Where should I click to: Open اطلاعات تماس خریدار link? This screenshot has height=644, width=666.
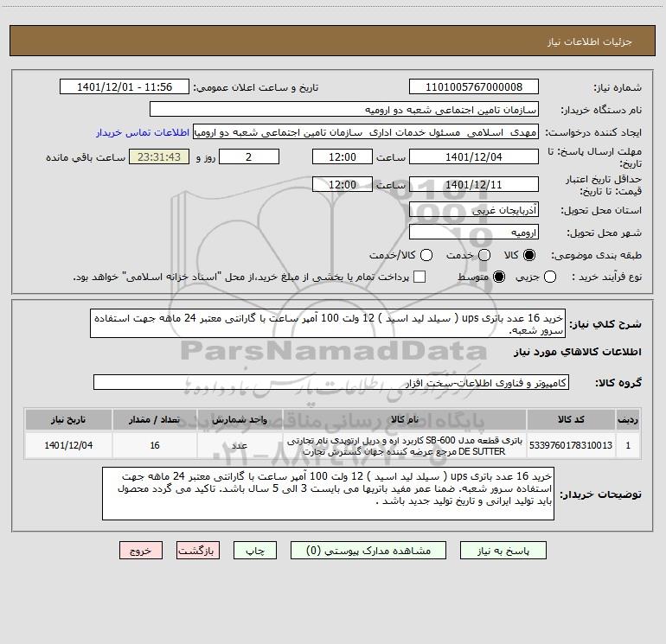(143, 132)
